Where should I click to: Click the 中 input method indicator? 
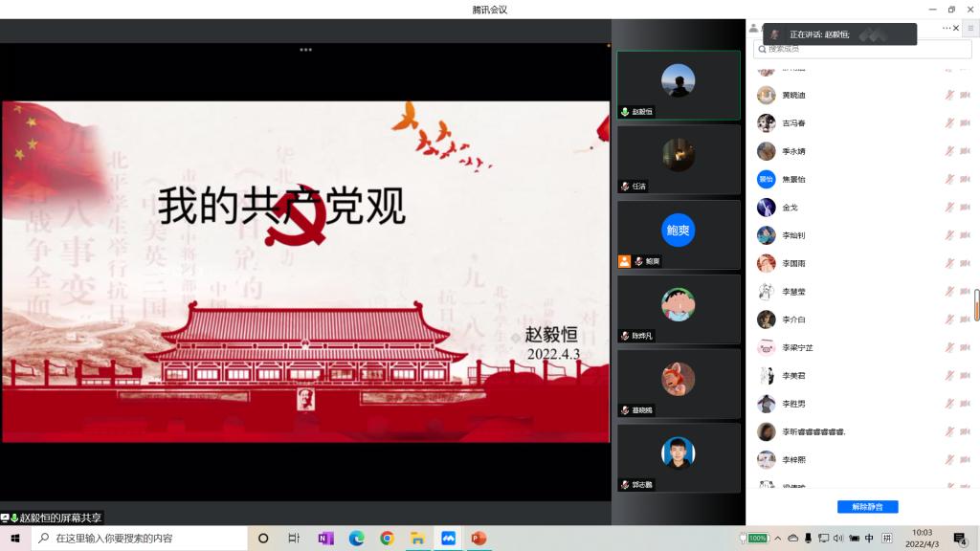869,538
